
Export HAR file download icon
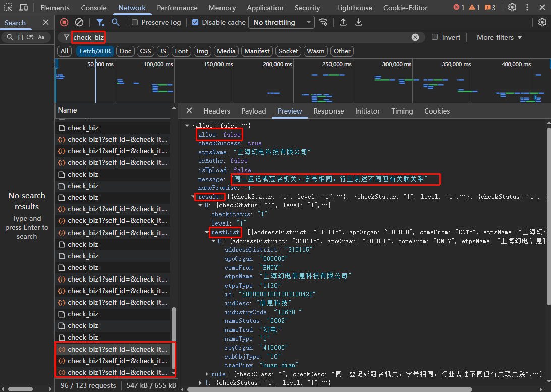click(358, 23)
